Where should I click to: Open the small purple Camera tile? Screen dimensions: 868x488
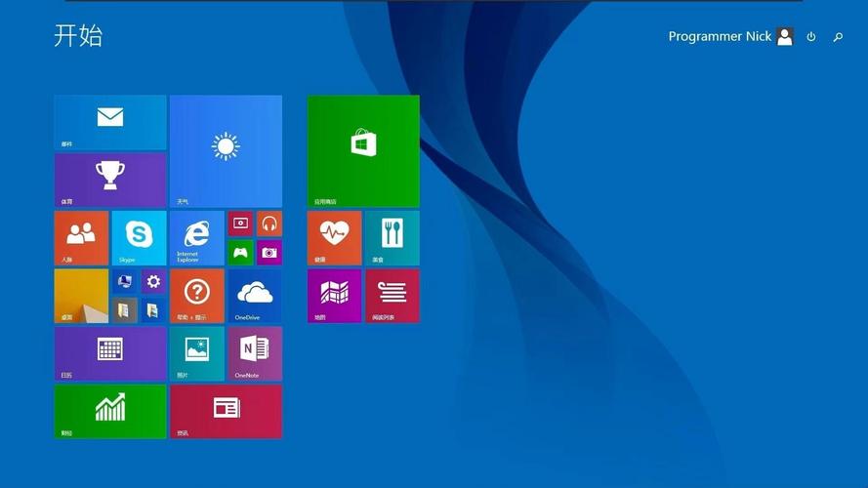pyautogui.click(x=269, y=253)
